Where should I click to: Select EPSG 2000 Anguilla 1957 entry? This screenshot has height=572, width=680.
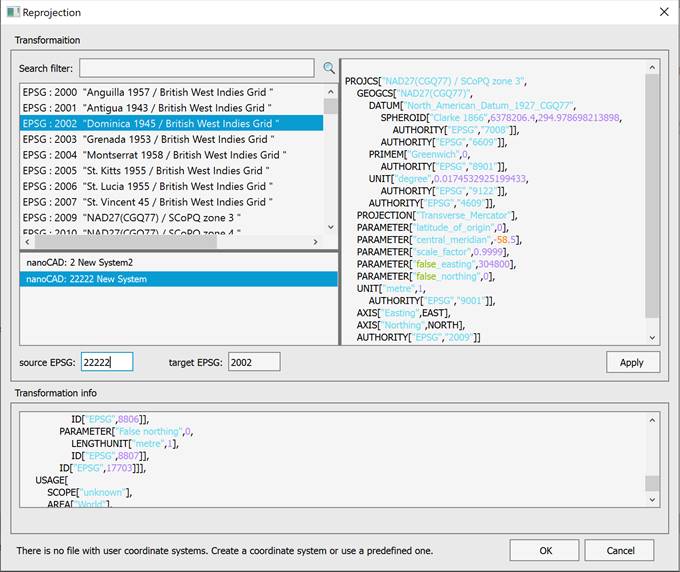point(170,92)
